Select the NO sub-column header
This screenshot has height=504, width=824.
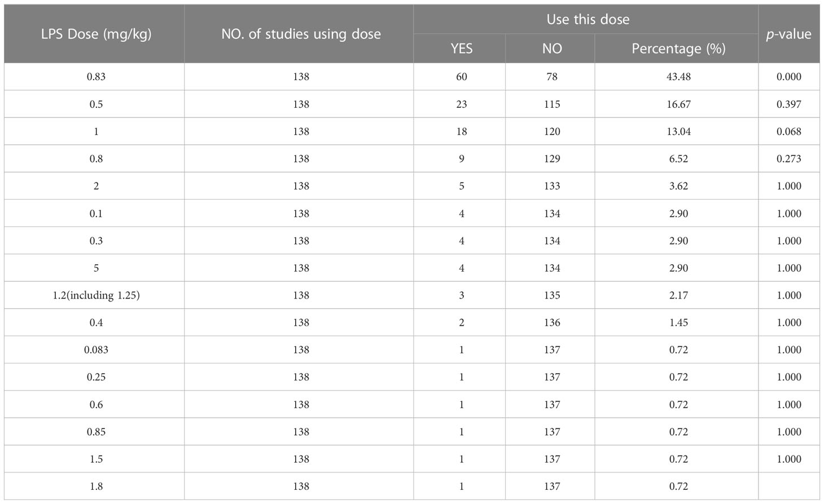coord(550,49)
